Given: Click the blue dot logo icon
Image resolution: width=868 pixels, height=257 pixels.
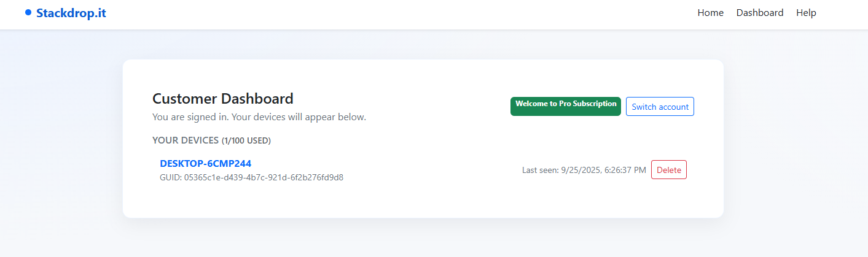Looking at the screenshot, I should click(28, 12).
